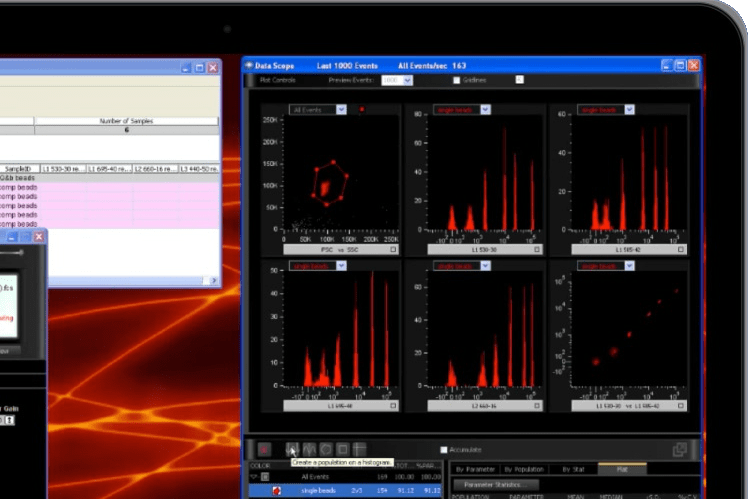Select the rectangle gate tool
Image resolution: width=748 pixels, height=499 pixels.
tap(343, 450)
